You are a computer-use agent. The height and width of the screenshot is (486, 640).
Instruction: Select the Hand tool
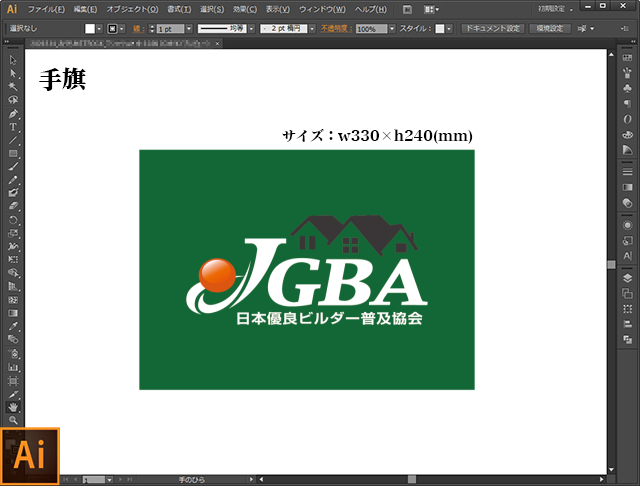(13, 407)
